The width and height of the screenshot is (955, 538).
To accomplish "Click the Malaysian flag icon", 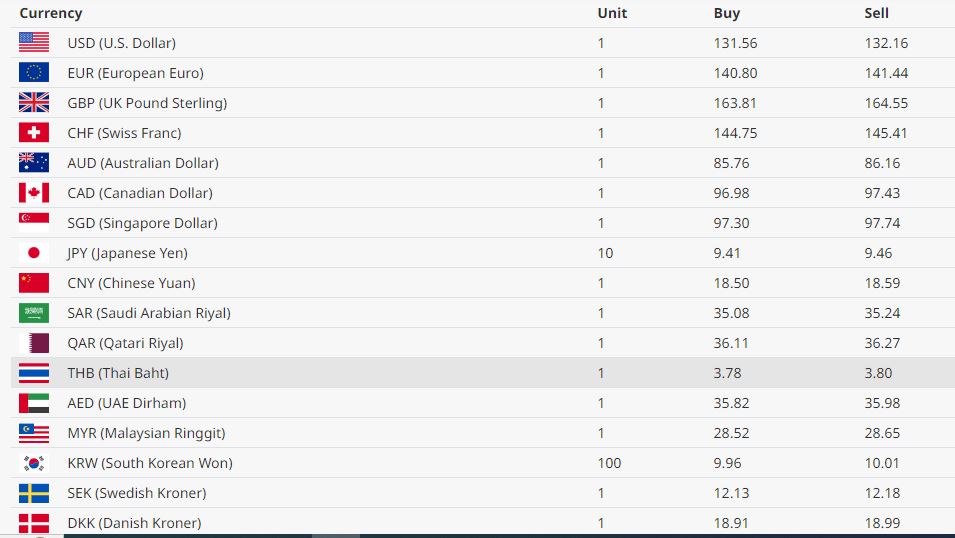I will 34,433.
